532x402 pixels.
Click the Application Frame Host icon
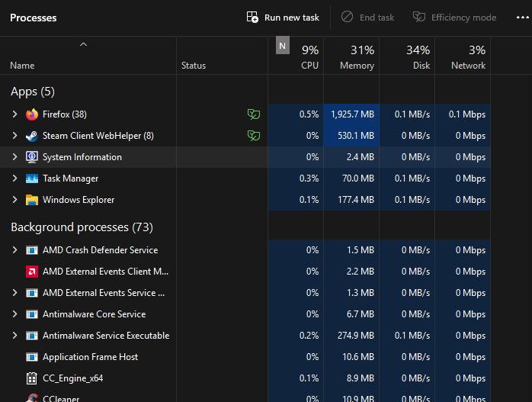(32, 357)
